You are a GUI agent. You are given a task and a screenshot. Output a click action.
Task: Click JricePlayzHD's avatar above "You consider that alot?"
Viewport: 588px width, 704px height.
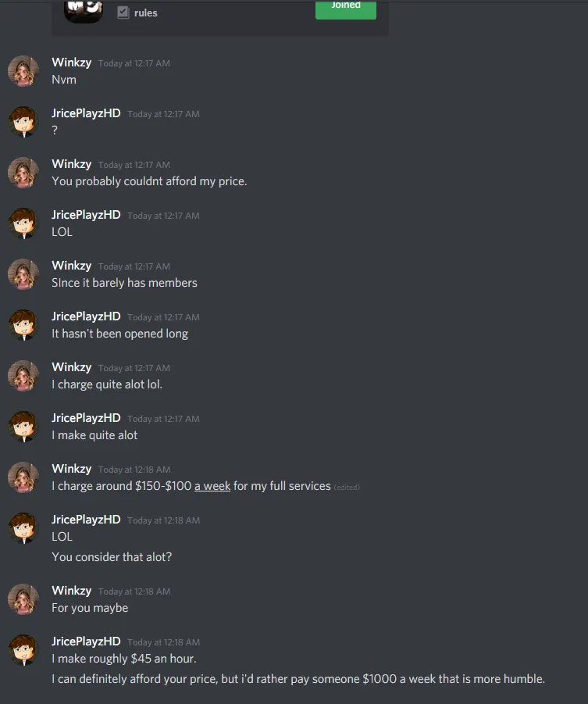pos(23,527)
